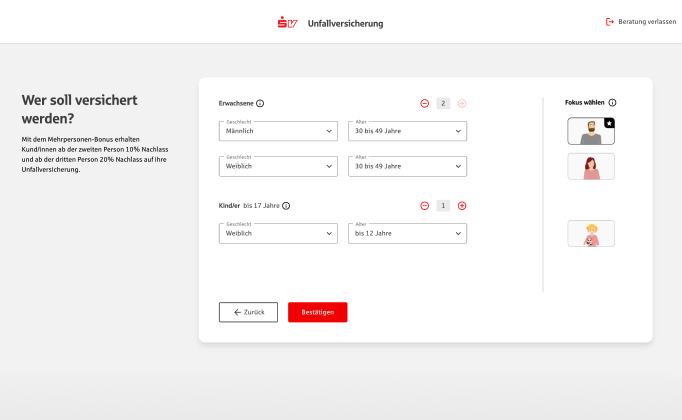This screenshot has width=682, height=420.
Task: Increase the number of Kinder
Action: tap(462, 206)
